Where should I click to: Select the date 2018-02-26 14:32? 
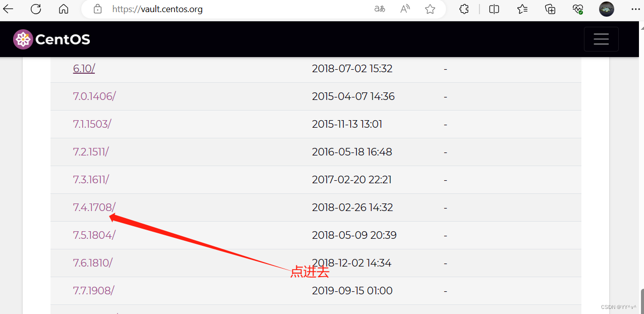click(352, 207)
